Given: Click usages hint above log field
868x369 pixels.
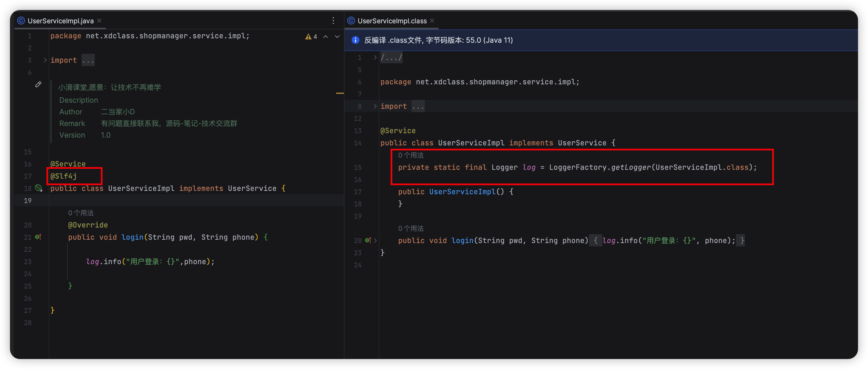Looking at the screenshot, I should pyautogui.click(x=410, y=155).
